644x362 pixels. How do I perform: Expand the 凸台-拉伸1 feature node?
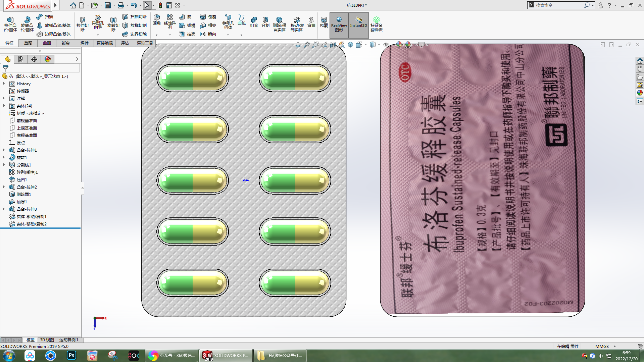pyautogui.click(x=4, y=150)
